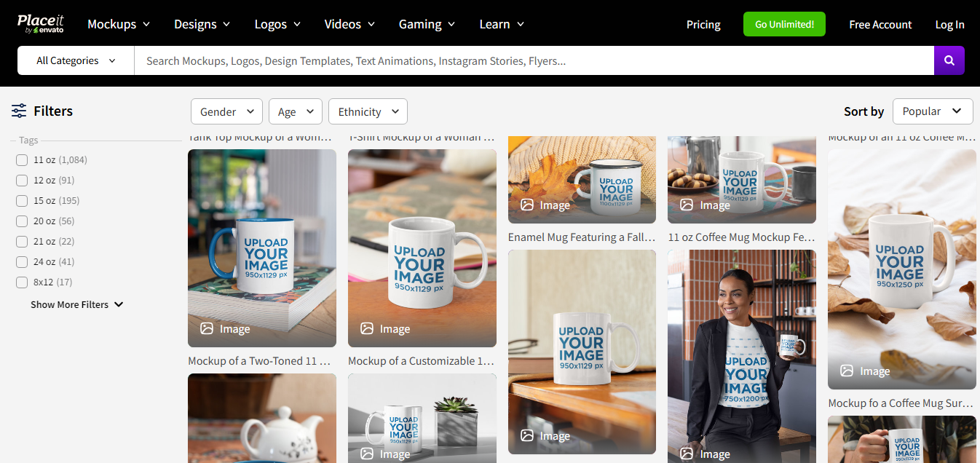This screenshot has height=463, width=980.
Task: Open the blue-handled mug on books thumbnail
Action: pos(262,248)
